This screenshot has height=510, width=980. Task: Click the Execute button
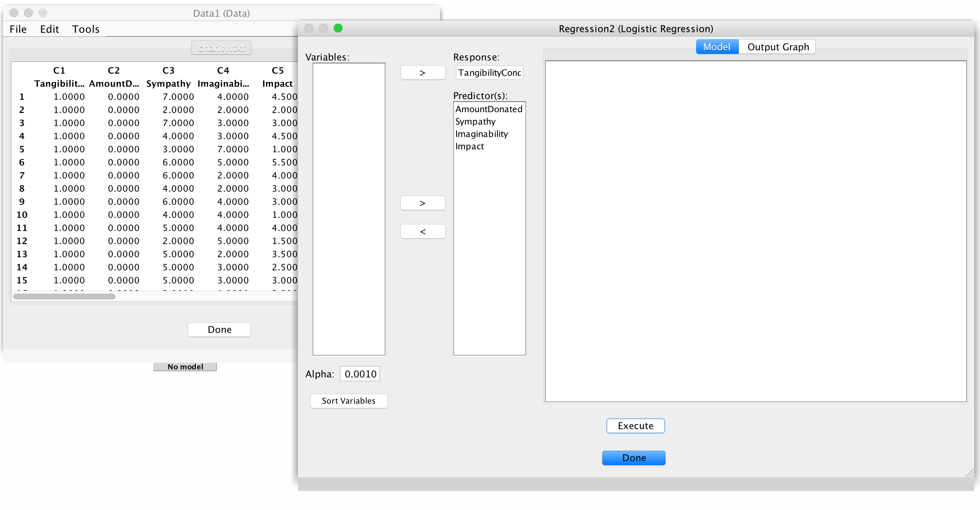click(635, 425)
